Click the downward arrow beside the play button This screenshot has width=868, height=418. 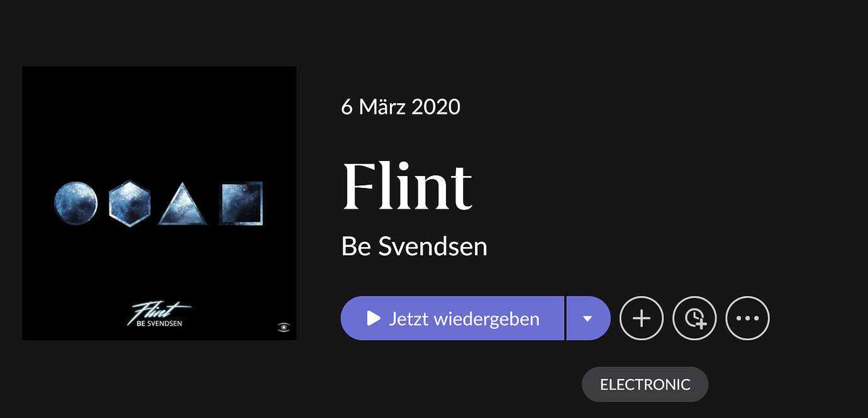pyautogui.click(x=588, y=318)
